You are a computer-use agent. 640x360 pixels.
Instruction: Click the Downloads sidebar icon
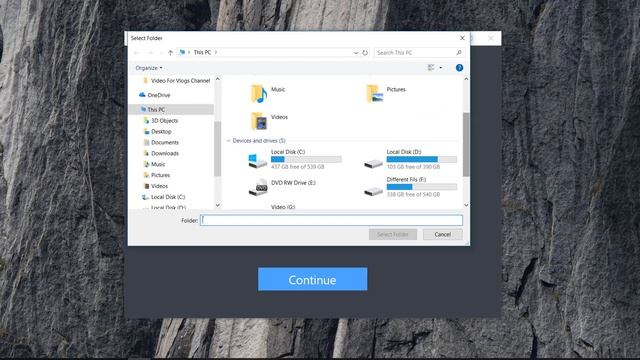point(146,153)
